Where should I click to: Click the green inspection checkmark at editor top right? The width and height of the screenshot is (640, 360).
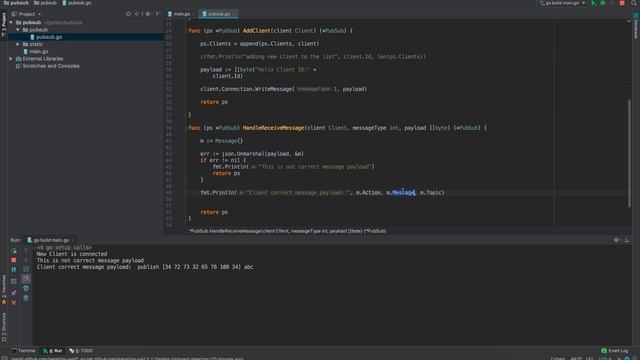click(629, 21)
